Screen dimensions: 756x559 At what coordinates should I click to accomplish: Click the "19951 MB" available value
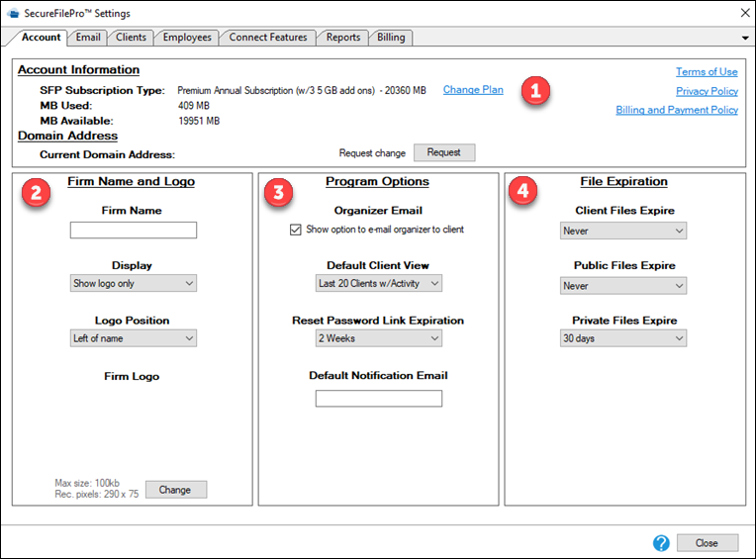199,121
